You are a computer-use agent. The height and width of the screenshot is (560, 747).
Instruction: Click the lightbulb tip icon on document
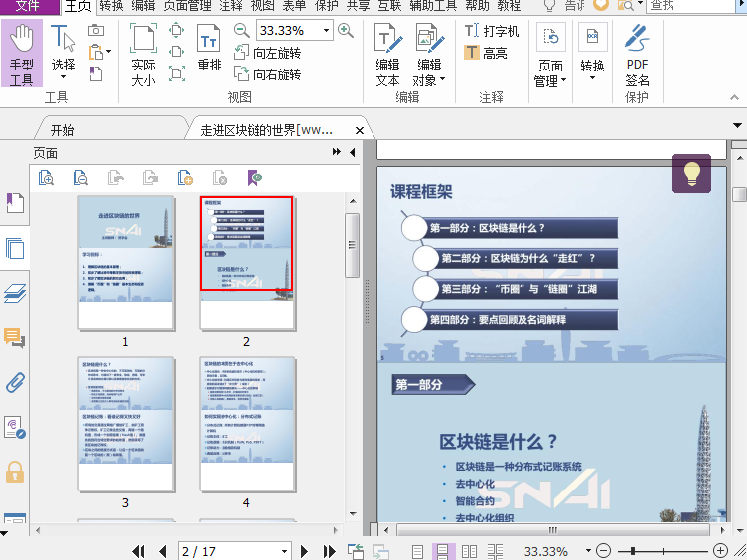[x=691, y=173]
